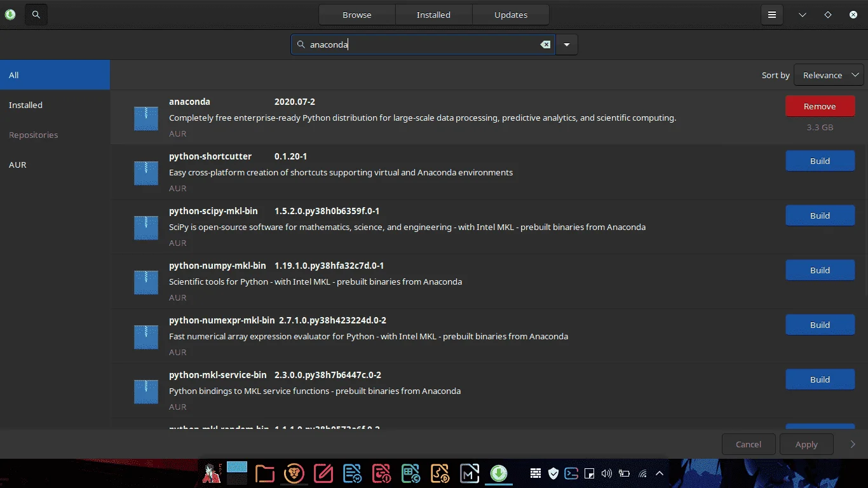Open the terminal tray icon
This screenshot has width=868, height=488.
click(571, 473)
